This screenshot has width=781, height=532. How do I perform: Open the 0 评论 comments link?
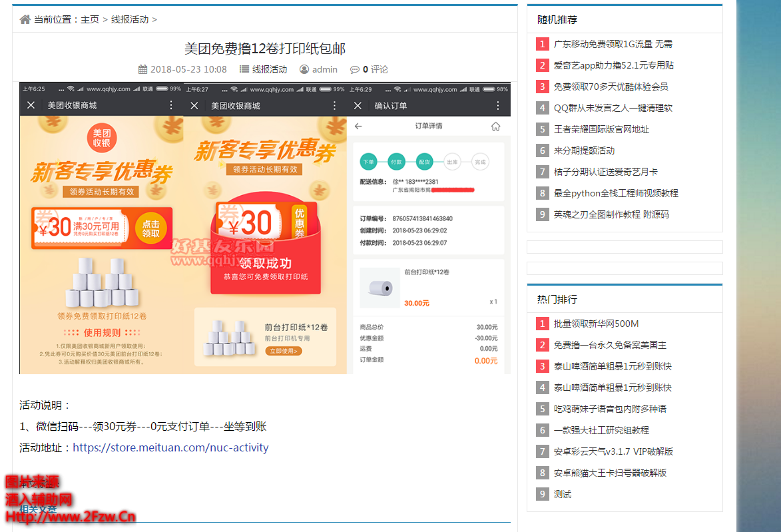tap(375, 69)
